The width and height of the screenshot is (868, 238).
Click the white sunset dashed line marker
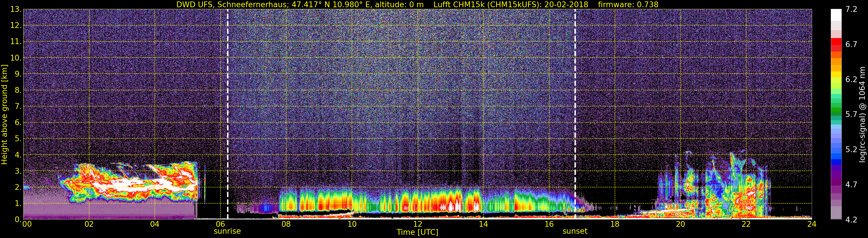point(575,114)
